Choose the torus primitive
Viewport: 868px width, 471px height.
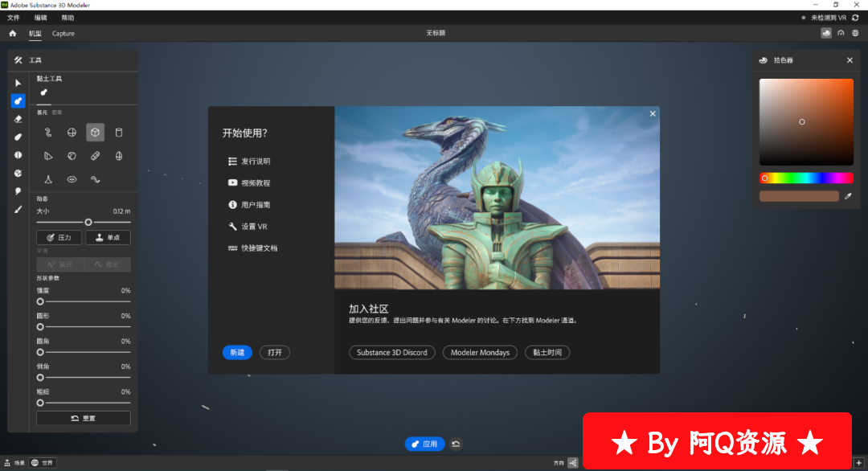click(x=72, y=179)
